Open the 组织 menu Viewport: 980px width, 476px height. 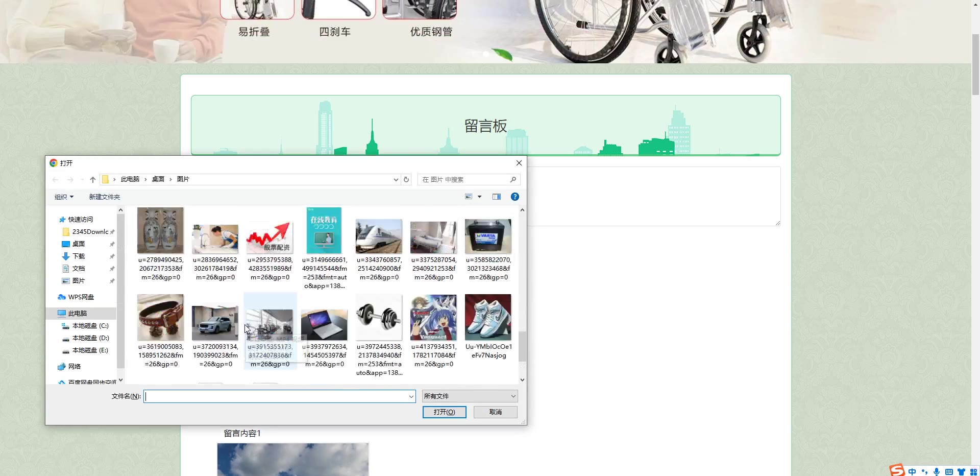tap(64, 197)
